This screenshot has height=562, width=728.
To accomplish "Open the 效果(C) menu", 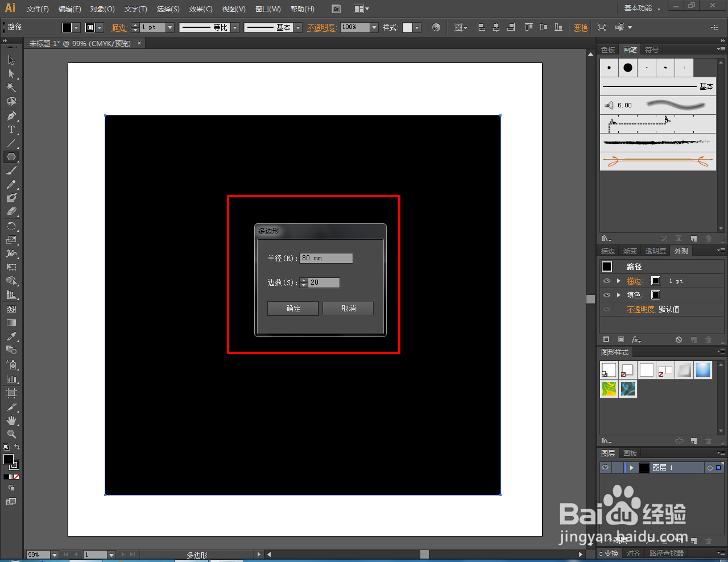I will coord(201,9).
